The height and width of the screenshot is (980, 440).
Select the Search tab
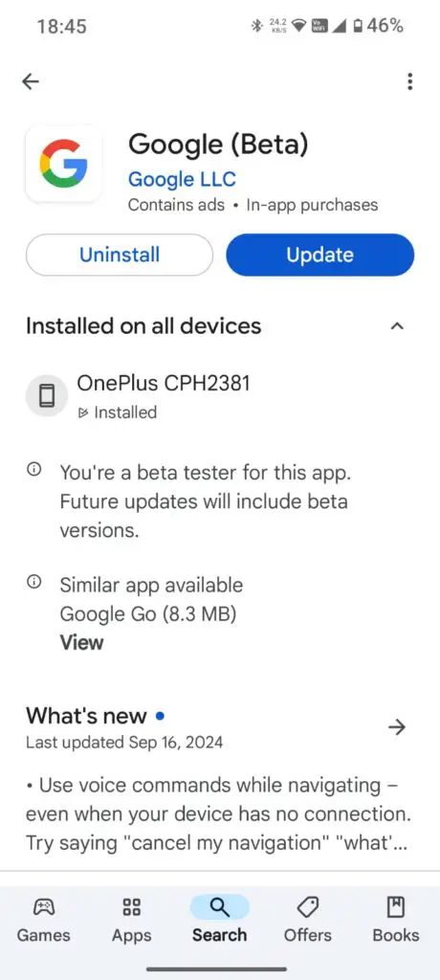(219, 920)
